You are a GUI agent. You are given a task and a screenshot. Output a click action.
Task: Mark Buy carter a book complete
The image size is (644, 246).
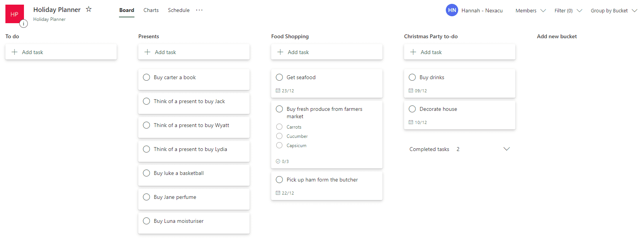pyautogui.click(x=146, y=77)
